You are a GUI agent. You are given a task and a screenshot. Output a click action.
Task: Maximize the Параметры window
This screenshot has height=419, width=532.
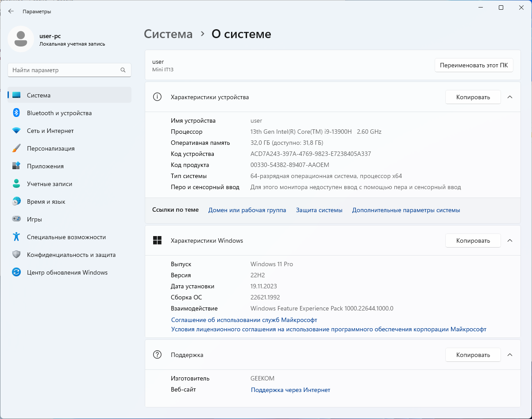(x=501, y=8)
